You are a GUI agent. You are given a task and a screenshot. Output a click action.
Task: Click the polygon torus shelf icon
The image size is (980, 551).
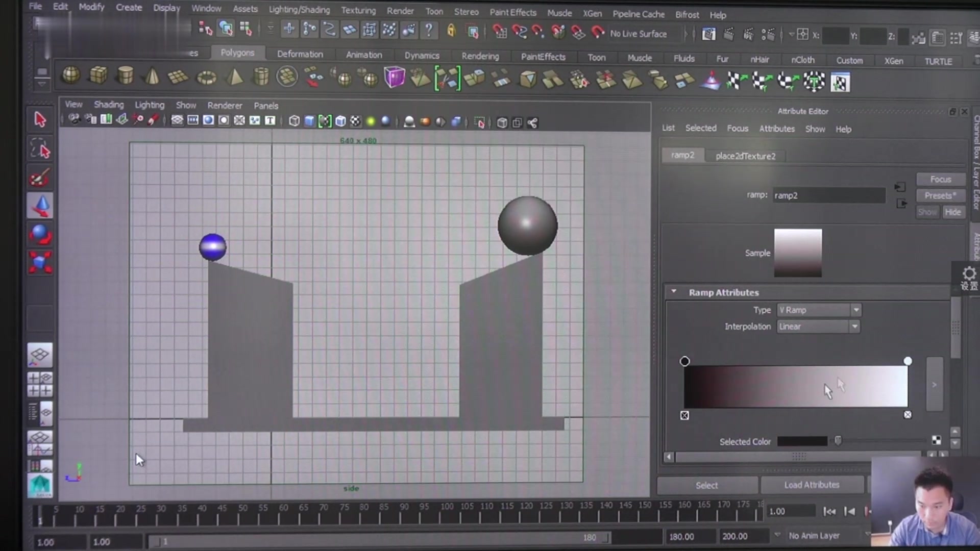coord(207,78)
